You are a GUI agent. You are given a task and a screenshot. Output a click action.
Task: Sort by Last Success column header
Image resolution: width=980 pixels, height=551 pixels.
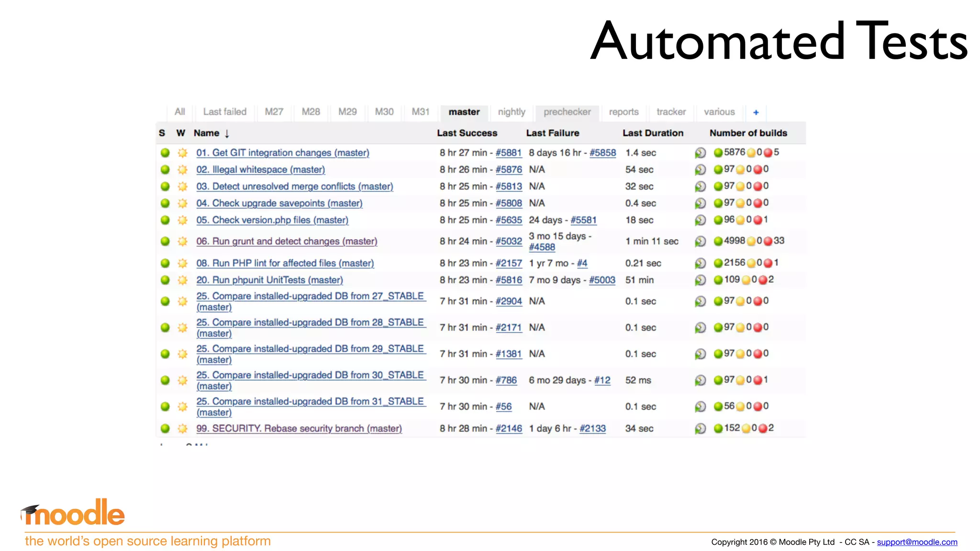pos(467,133)
